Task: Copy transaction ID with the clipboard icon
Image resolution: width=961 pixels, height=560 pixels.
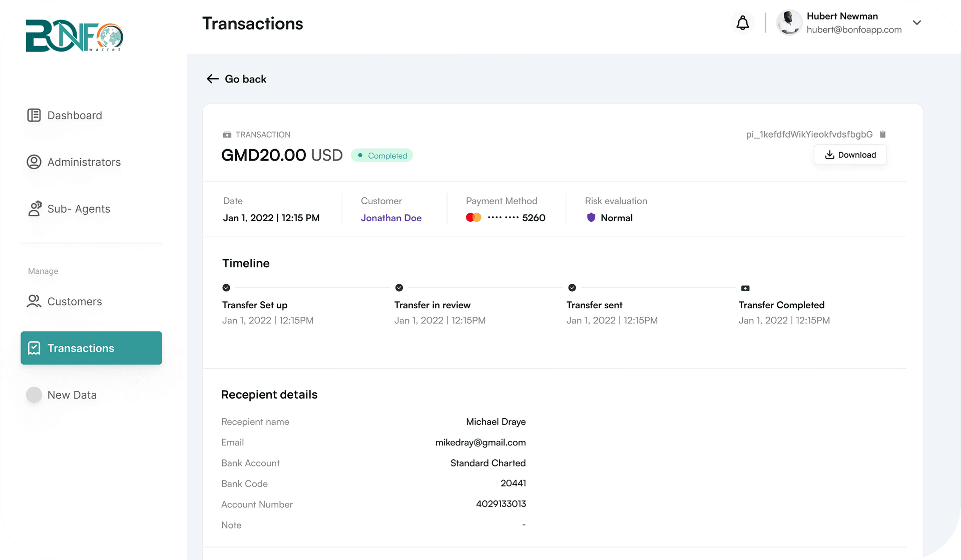Action: pyautogui.click(x=883, y=134)
